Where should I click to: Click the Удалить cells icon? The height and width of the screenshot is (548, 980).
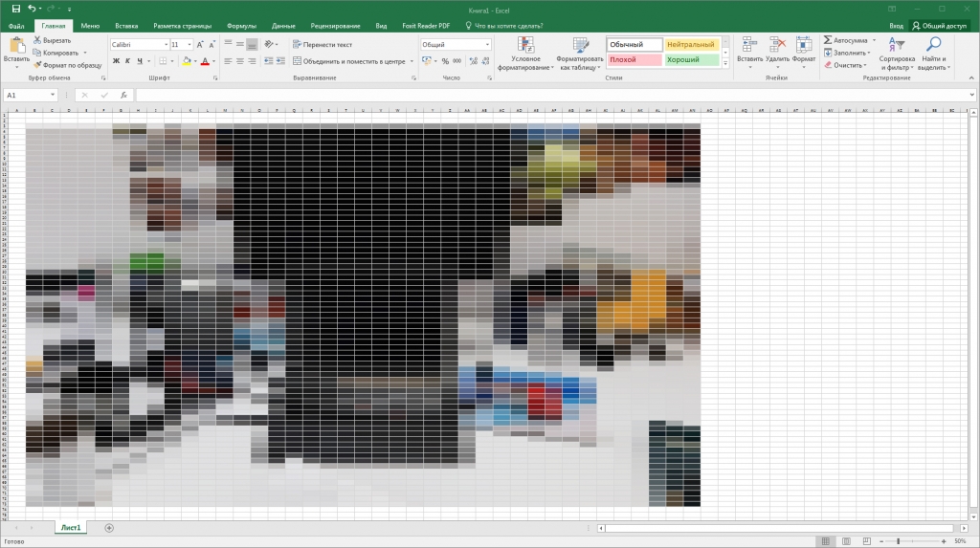click(777, 45)
